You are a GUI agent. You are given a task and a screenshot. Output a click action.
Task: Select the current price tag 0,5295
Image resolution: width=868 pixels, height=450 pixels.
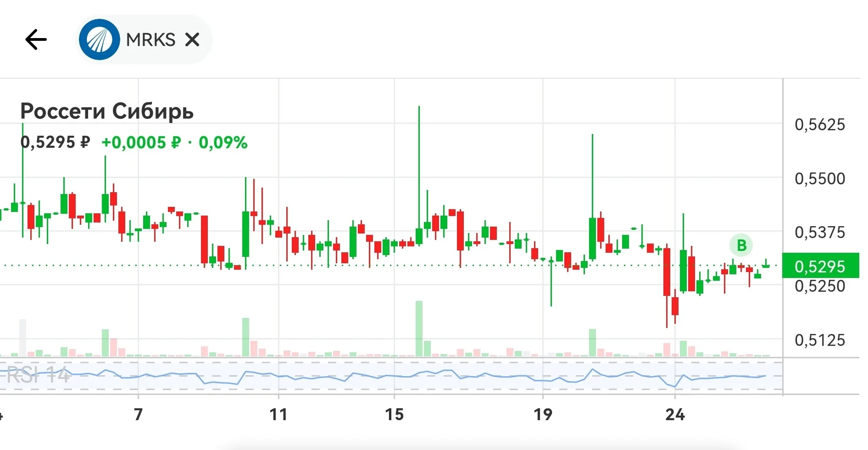[820, 266]
